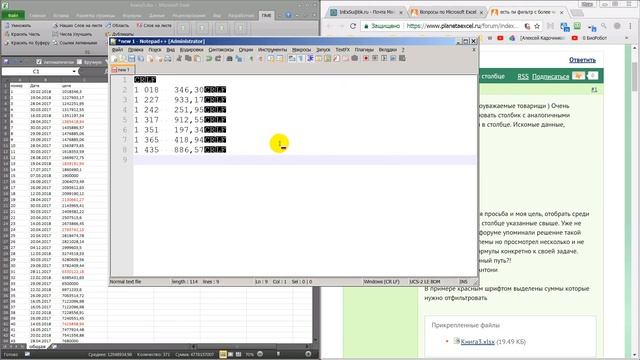Image resolution: width=640 pixels, height=360 pixels.
Task: Click the New file icon in Notepad++ toolbar
Action: 114,58
